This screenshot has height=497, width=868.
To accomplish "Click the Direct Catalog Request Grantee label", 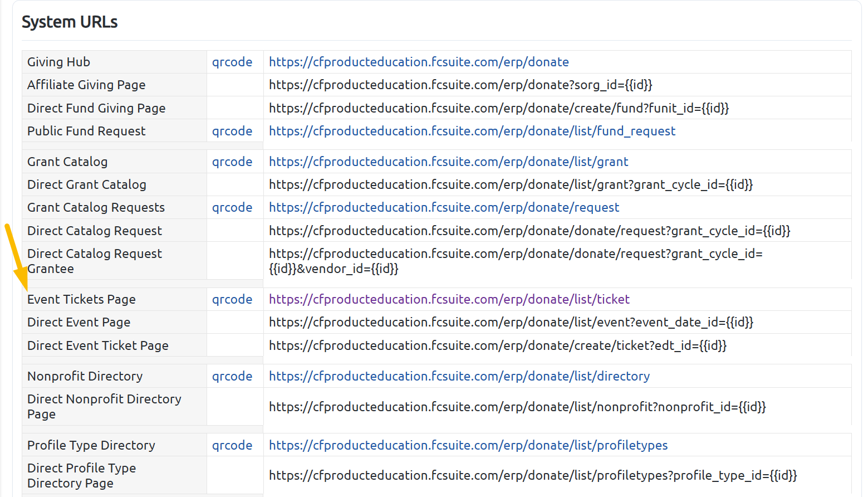I will pyautogui.click(x=95, y=261).
